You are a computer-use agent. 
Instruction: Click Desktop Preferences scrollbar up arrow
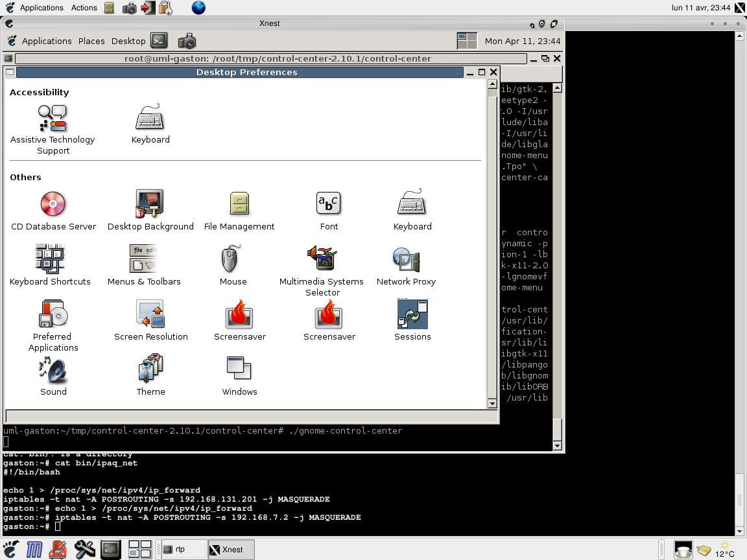(x=493, y=84)
